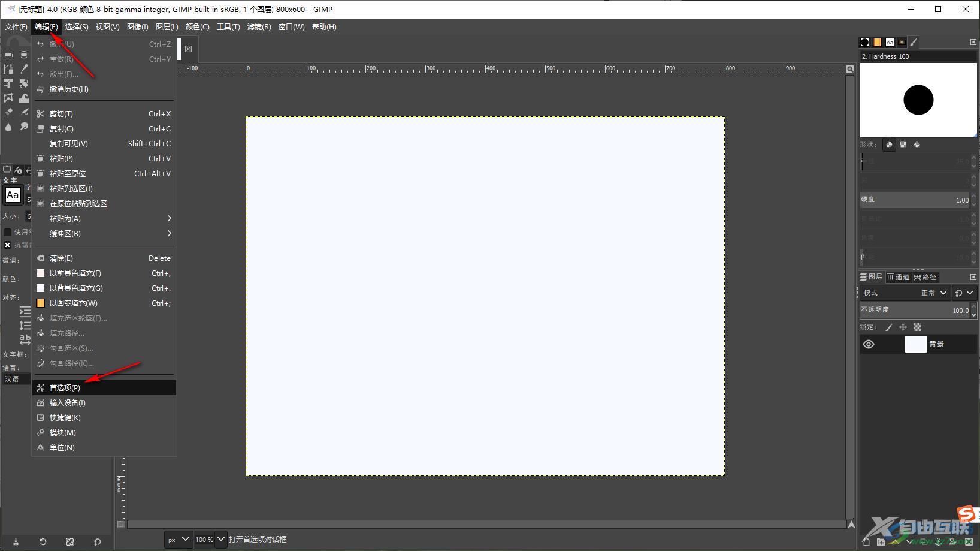Click the zoom-to-fit icon at ruler corner
This screenshot has width=980, height=551.
(x=850, y=69)
